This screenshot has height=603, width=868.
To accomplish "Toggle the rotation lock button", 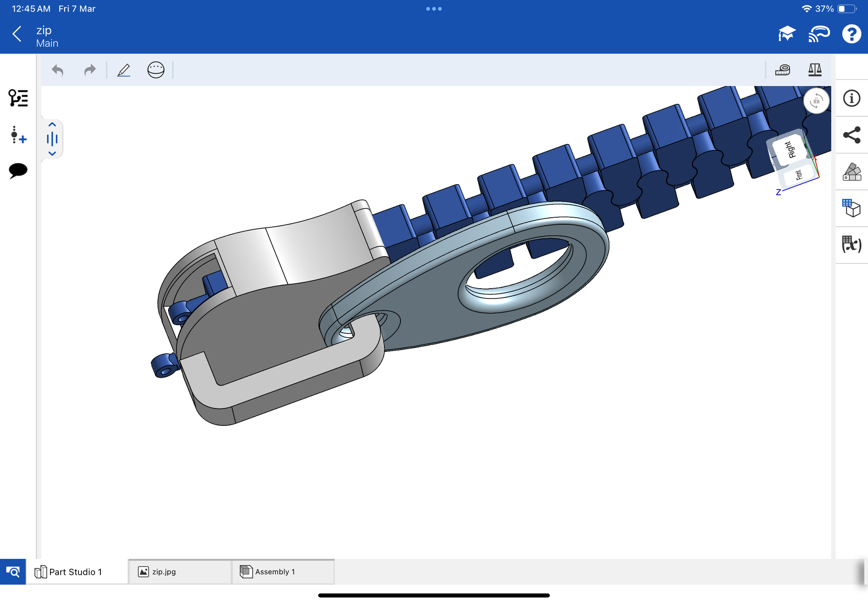I will [816, 101].
